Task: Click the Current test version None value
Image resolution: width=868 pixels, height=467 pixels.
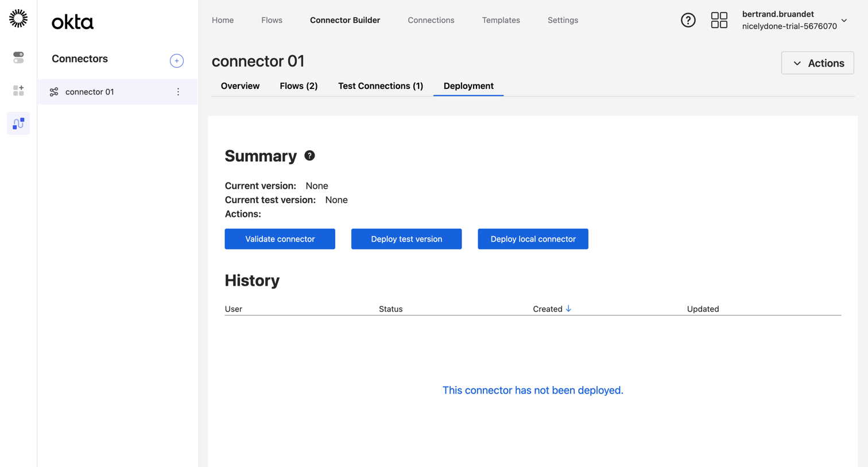Action: coord(336,200)
